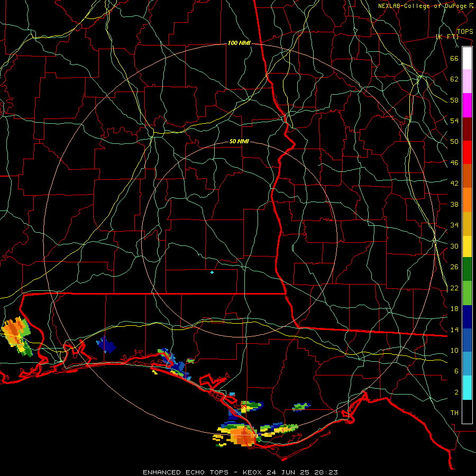Viewport: 476px width, 476px height.
Task: Click the legend value 54
Action: click(x=454, y=121)
